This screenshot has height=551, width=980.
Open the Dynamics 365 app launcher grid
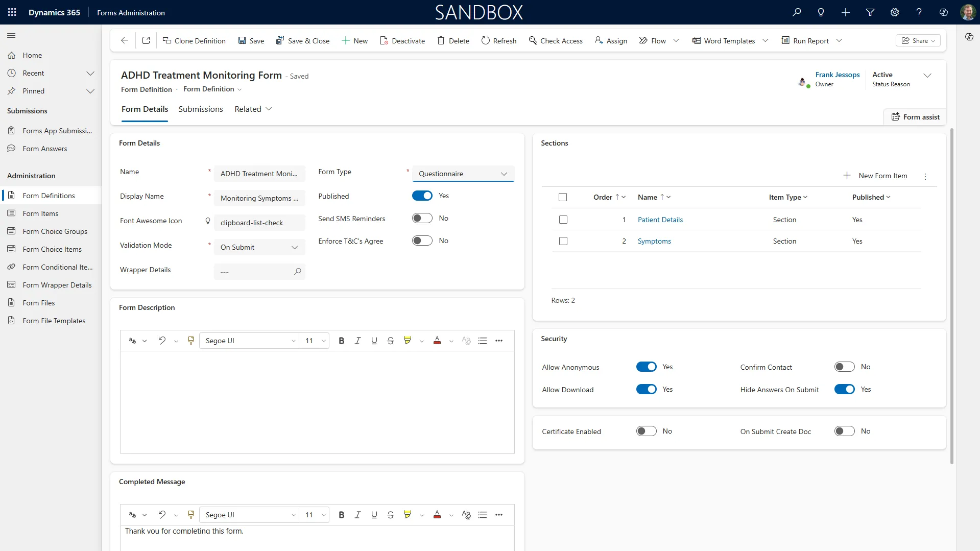click(x=12, y=12)
